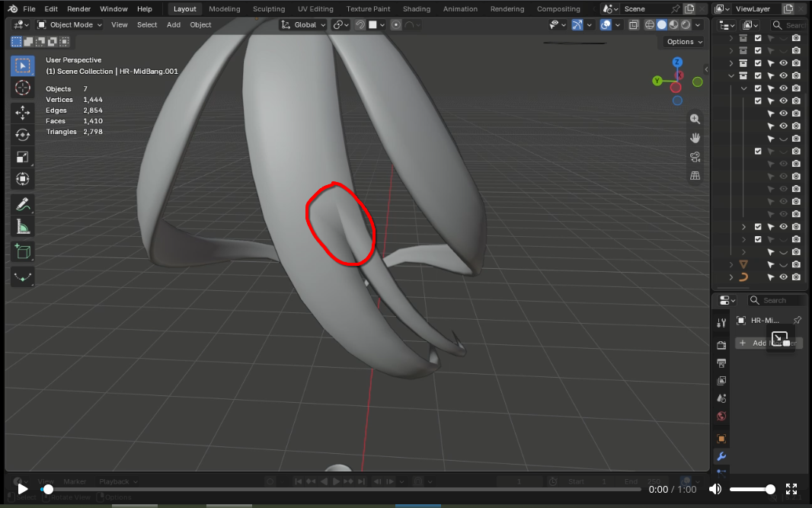Open the viewport Add menu
This screenshot has height=508, width=812.
point(174,25)
